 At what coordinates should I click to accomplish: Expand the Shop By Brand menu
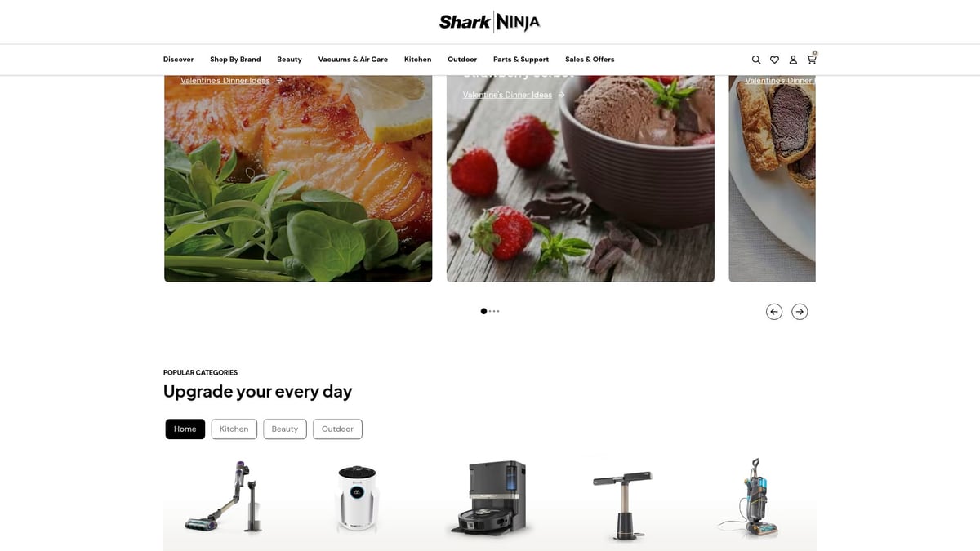click(235, 60)
